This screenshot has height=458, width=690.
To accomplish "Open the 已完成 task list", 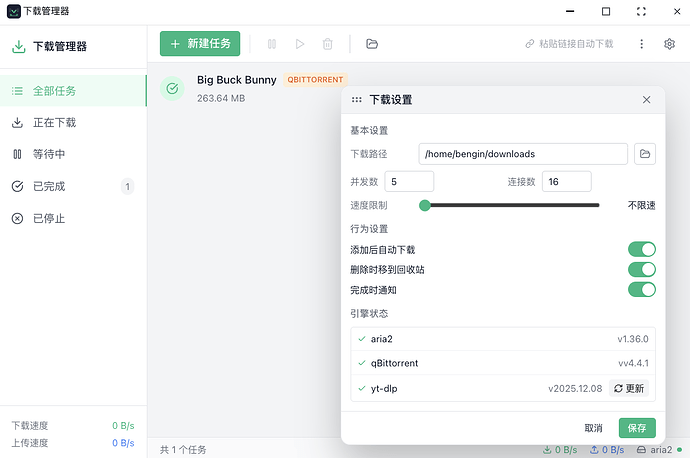I will (73, 186).
